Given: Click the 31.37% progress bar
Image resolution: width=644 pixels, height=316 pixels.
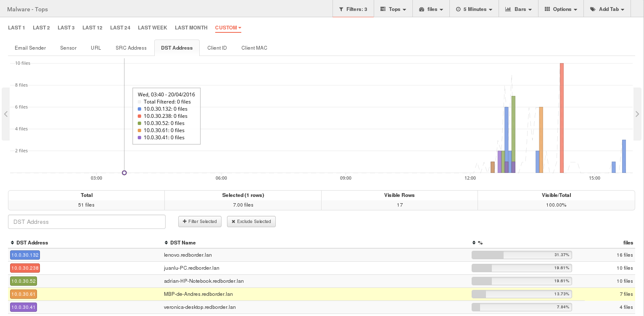Looking at the screenshot, I should tap(522, 255).
